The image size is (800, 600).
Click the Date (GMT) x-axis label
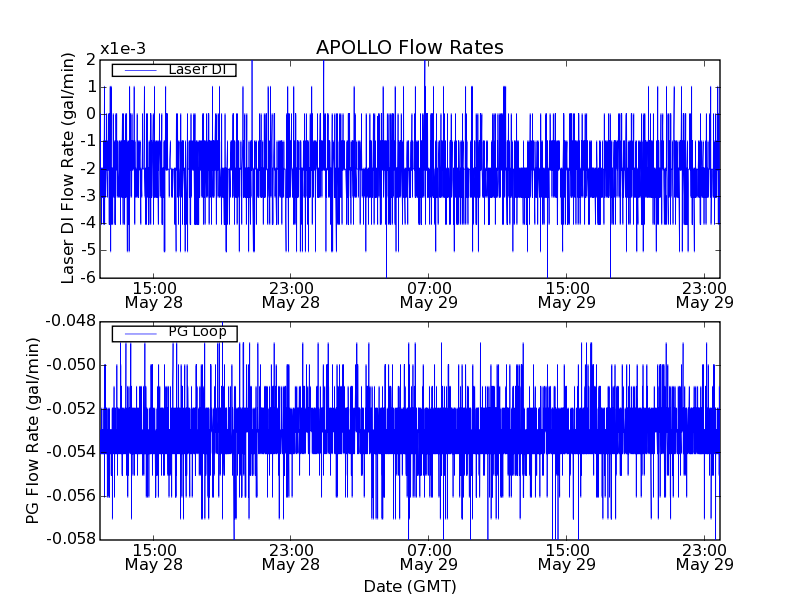(x=409, y=586)
